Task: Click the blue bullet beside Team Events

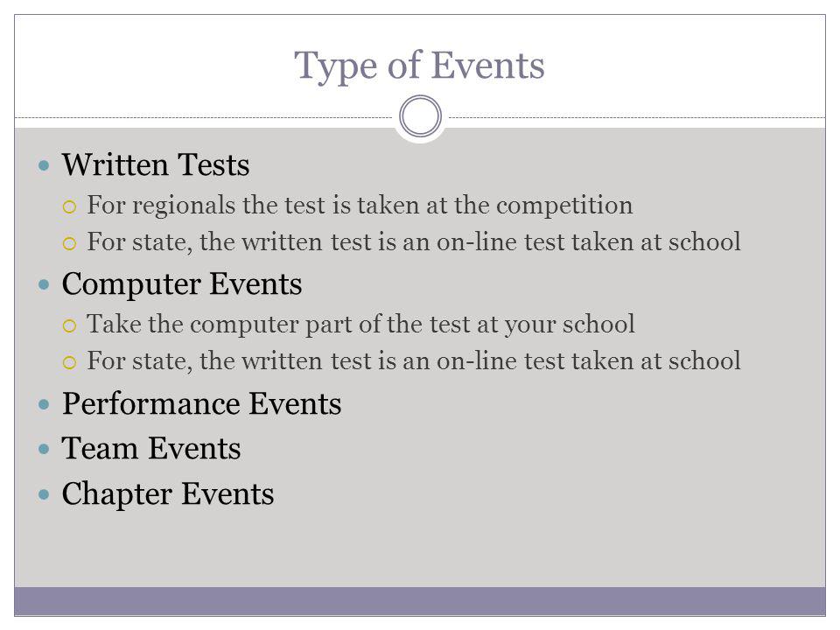Action: [x=44, y=449]
